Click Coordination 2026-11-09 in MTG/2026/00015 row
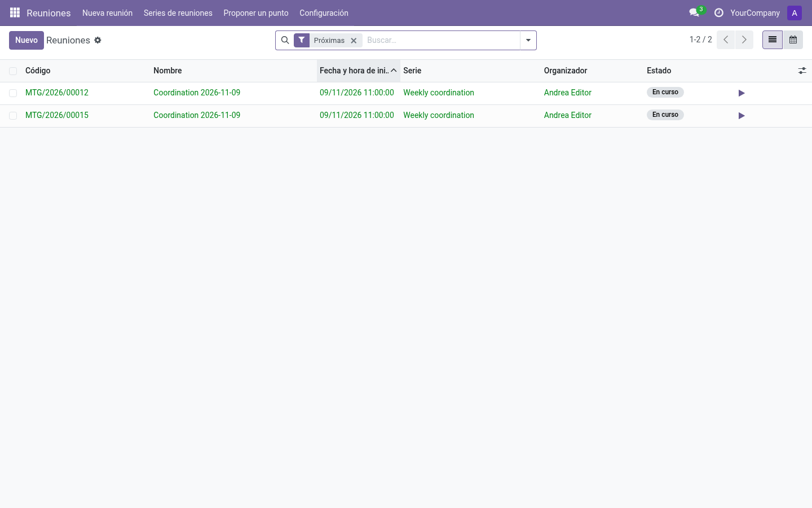Viewport: 812px width, 508px height. pos(197,115)
